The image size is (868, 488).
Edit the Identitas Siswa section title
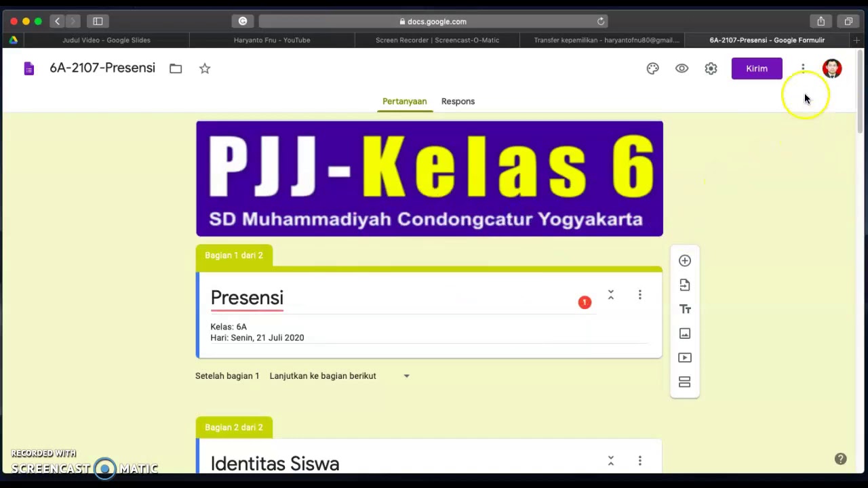pos(275,464)
